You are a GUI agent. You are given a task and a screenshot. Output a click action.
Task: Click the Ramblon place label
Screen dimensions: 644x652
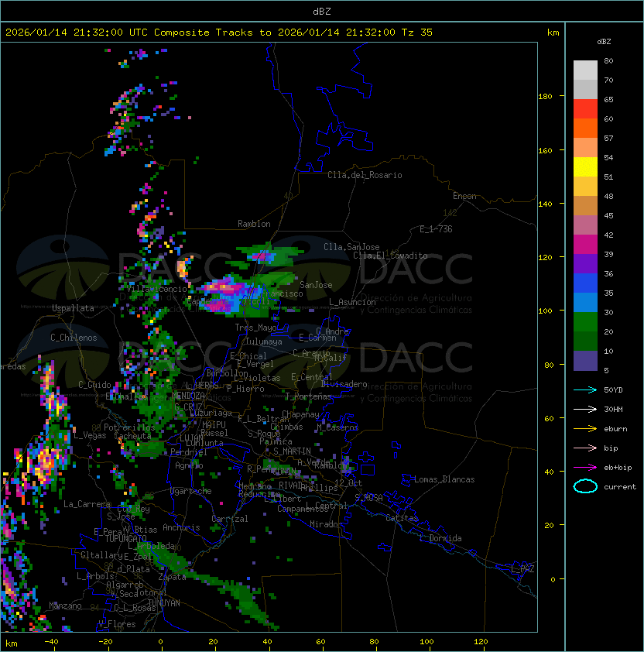(254, 224)
